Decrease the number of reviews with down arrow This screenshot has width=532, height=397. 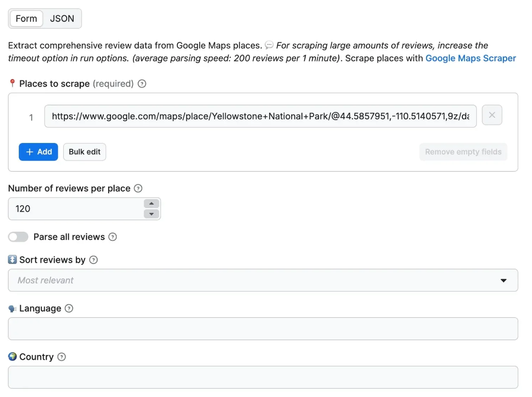pos(151,214)
